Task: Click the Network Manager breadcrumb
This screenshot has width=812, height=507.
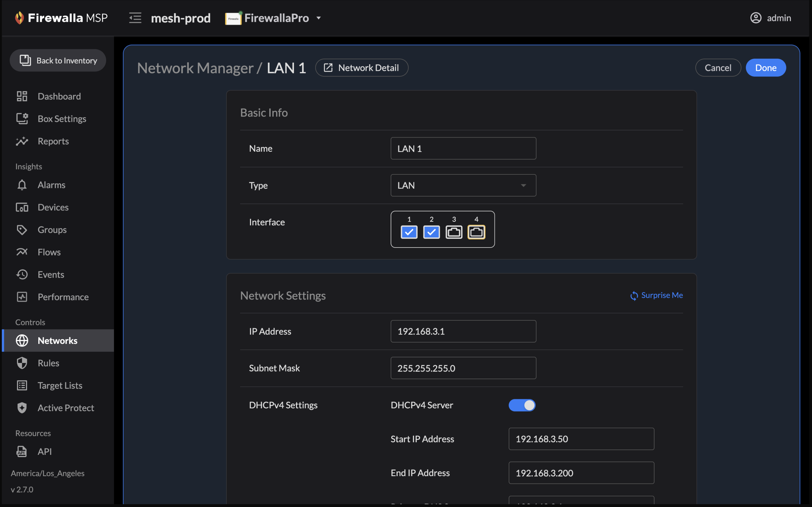Action: (195, 68)
